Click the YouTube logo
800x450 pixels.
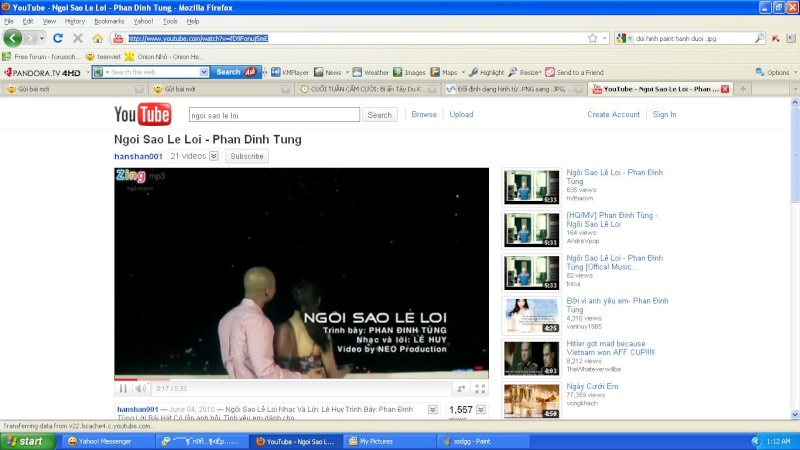[143, 114]
